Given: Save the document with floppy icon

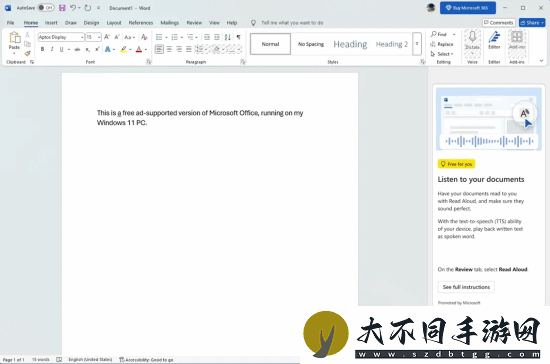Looking at the screenshot, I should 62,8.
